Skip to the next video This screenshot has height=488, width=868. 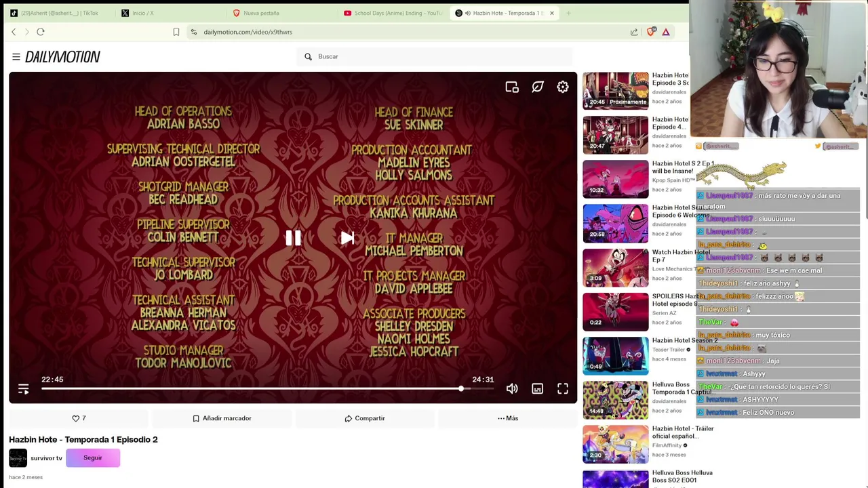(347, 238)
